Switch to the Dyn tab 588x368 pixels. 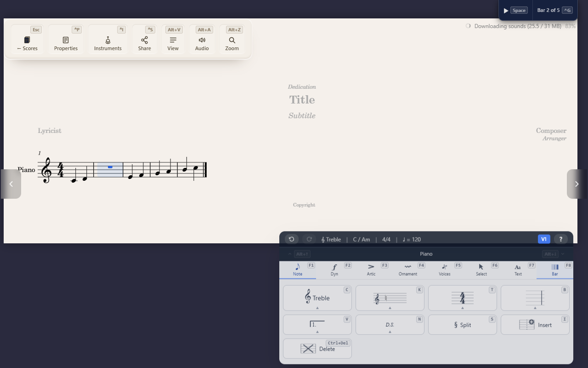coord(334,270)
